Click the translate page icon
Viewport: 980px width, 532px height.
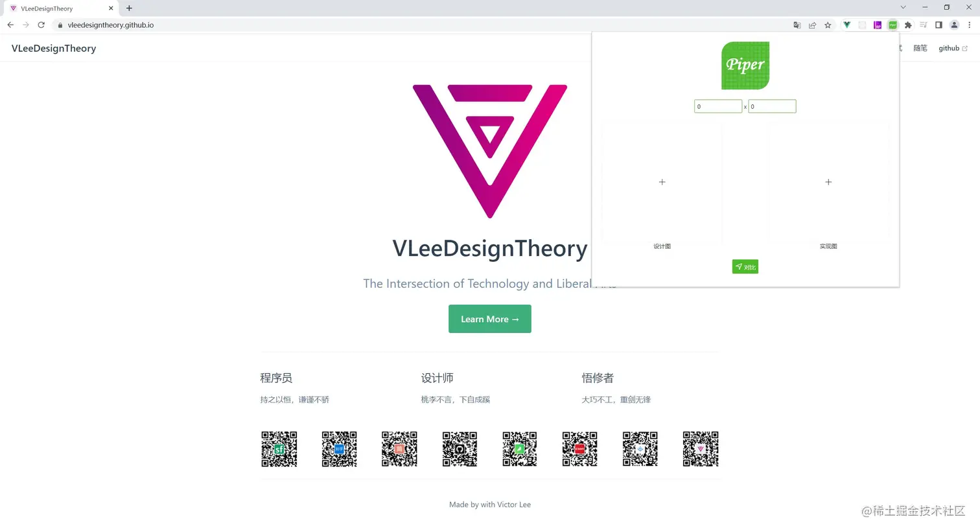(797, 25)
